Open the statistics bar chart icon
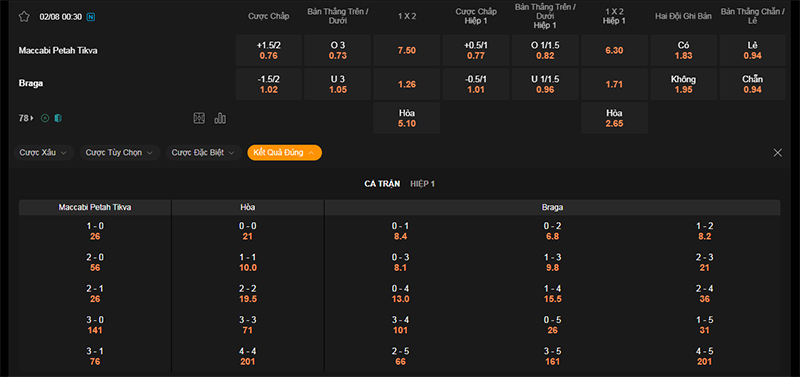This screenshot has width=800, height=377. click(x=220, y=118)
